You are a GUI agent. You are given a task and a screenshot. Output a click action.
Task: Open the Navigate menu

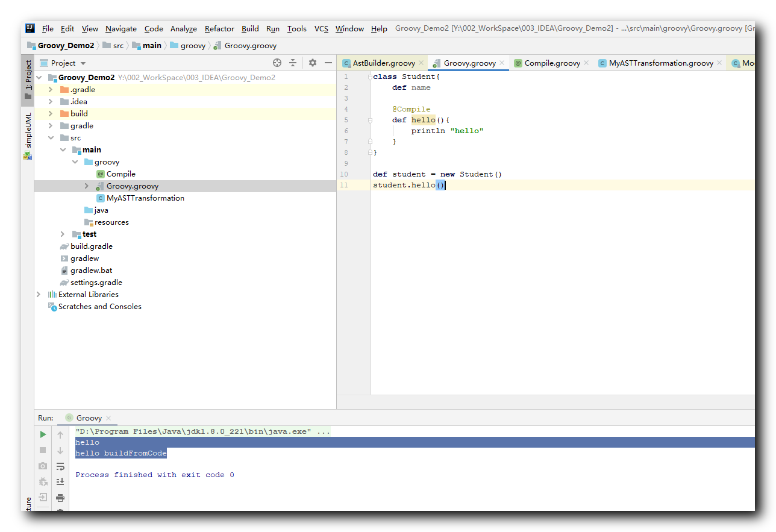click(121, 28)
